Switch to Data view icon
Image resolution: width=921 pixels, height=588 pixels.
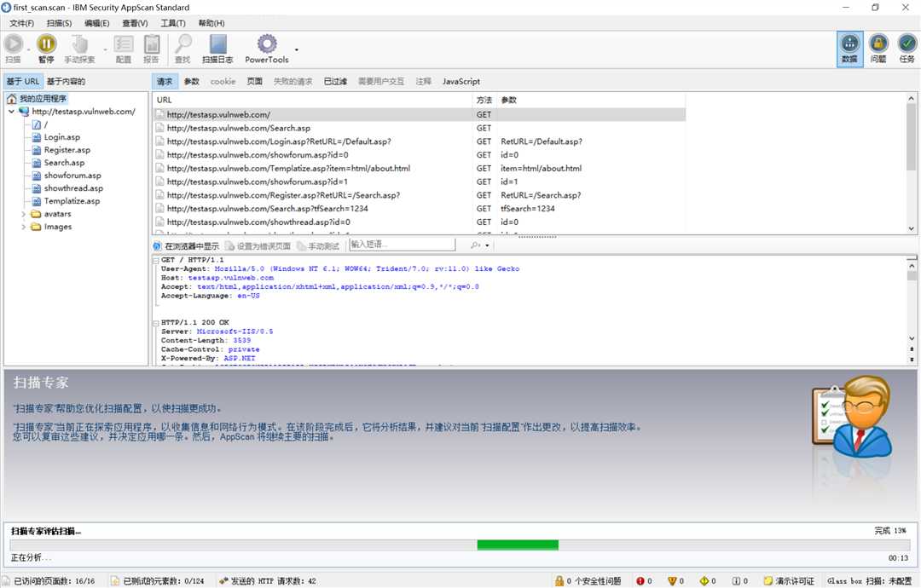tap(849, 49)
